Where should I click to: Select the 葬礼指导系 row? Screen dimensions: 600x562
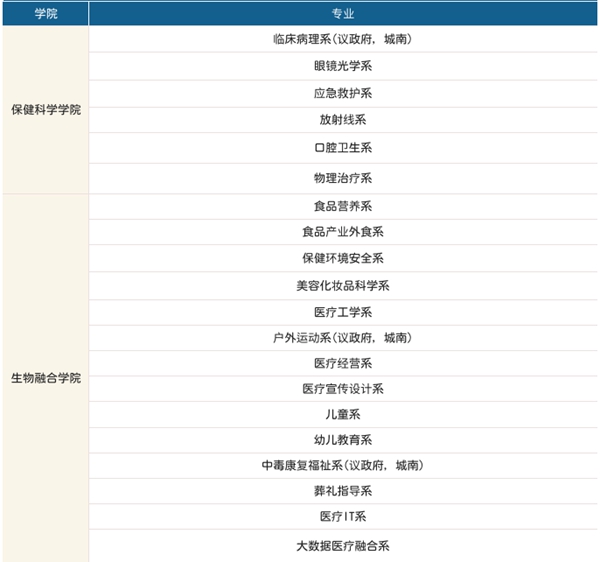click(x=343, y=491)
